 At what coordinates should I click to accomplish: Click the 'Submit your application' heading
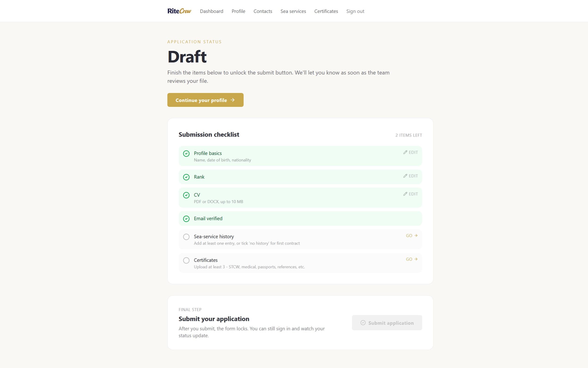pyautogui.click(x=214, y=319)
